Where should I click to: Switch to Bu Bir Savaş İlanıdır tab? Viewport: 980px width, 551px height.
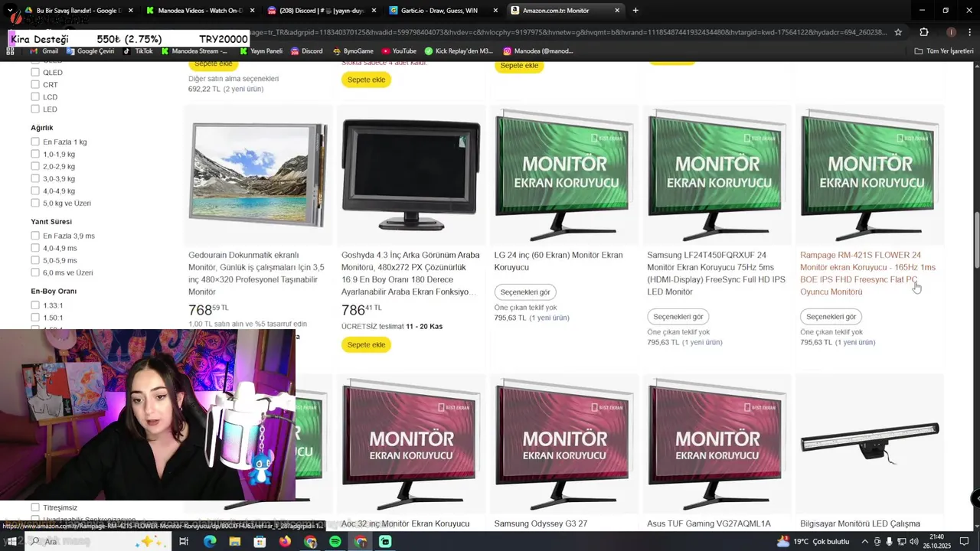pyautogui.click(x=77, y=11)
